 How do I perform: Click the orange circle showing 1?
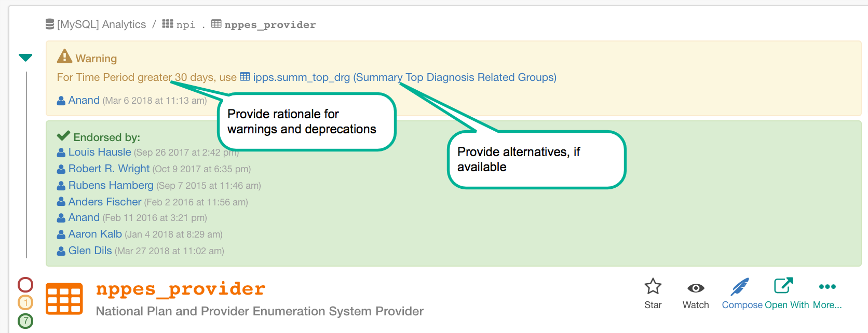click(x=25, y=302)
